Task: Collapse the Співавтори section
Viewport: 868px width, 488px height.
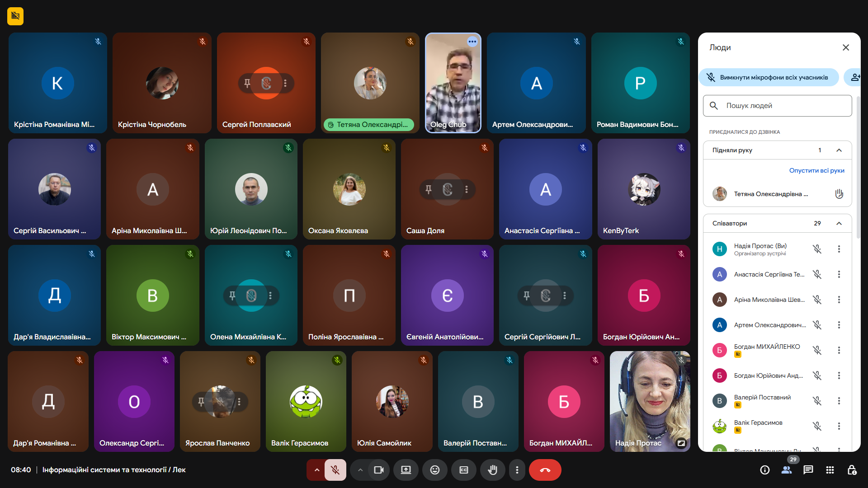Action: tap(839, 223)
